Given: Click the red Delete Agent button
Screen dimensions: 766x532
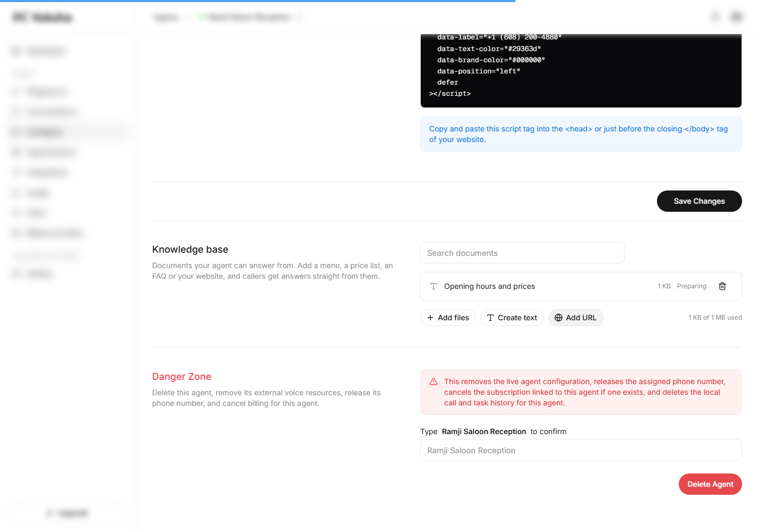Looking at the screenshot, I should coord(710,484).
